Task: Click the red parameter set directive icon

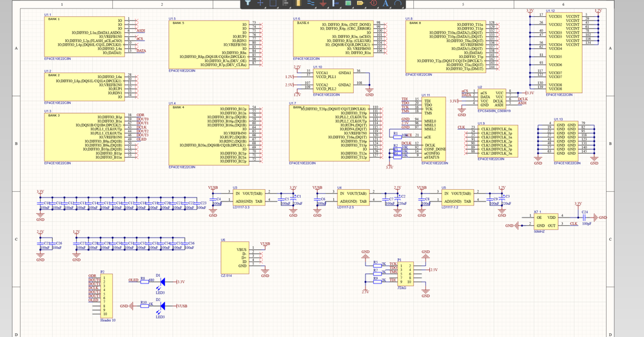Action: [x=373, y=4]
